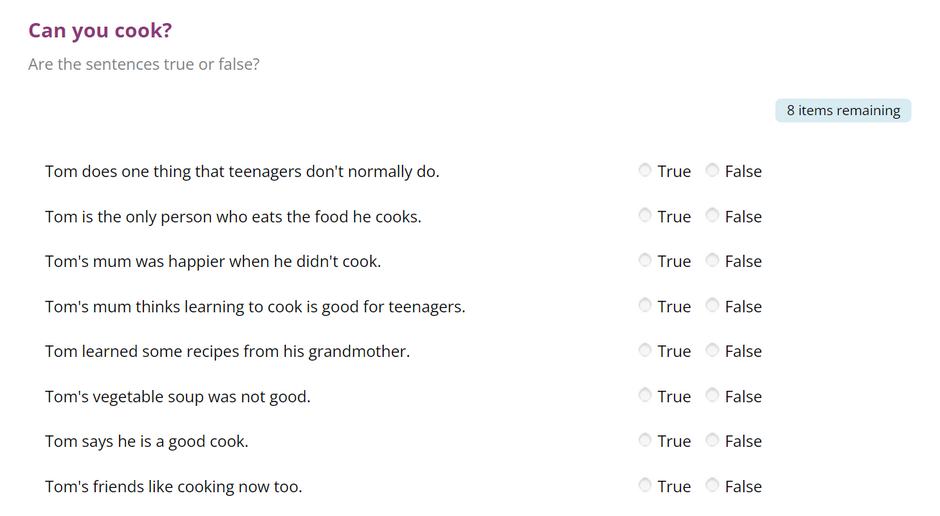The width and height of the screenshot is (940, 516).
Task: Select False for 'friends like cooking now too'
Action: 712,485
